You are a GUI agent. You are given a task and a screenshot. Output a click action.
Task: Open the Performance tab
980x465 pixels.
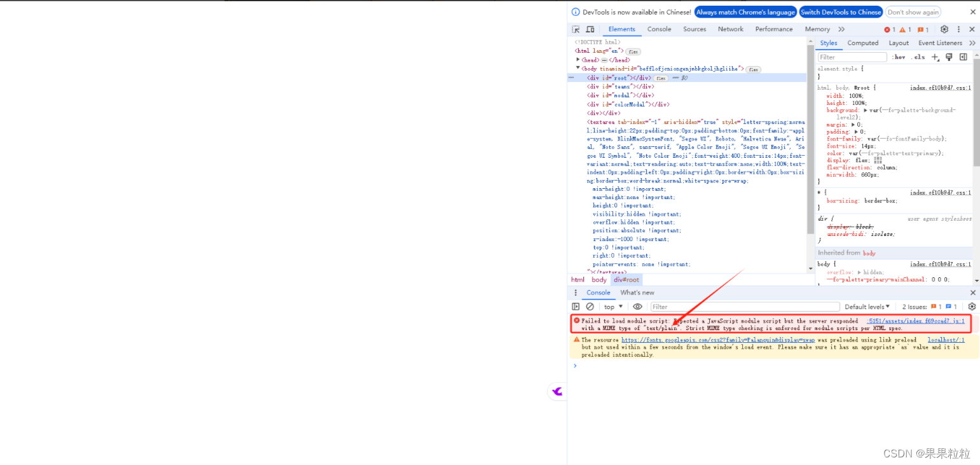[x=774, y=29]
